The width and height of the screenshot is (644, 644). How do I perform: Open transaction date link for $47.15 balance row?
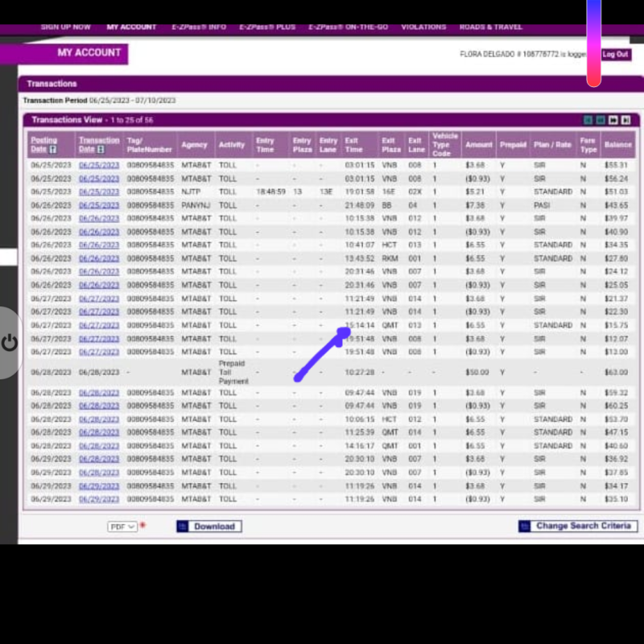point(99,432)
